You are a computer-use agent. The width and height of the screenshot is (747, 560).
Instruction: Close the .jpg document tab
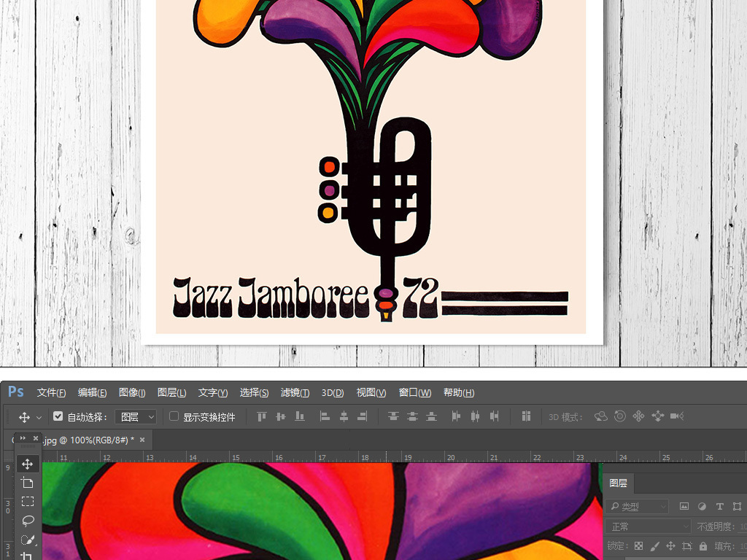142,440
